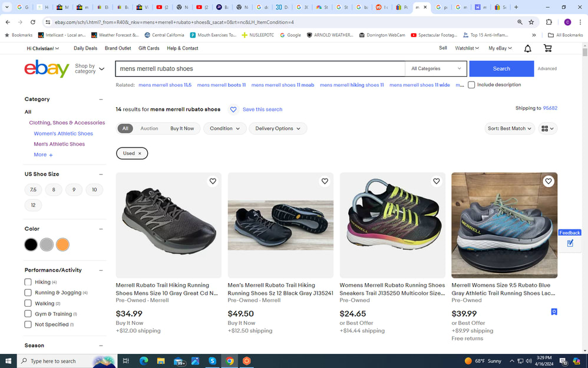Open the Chrome profile avatar
Screen dimensions: 588x368
567,22
